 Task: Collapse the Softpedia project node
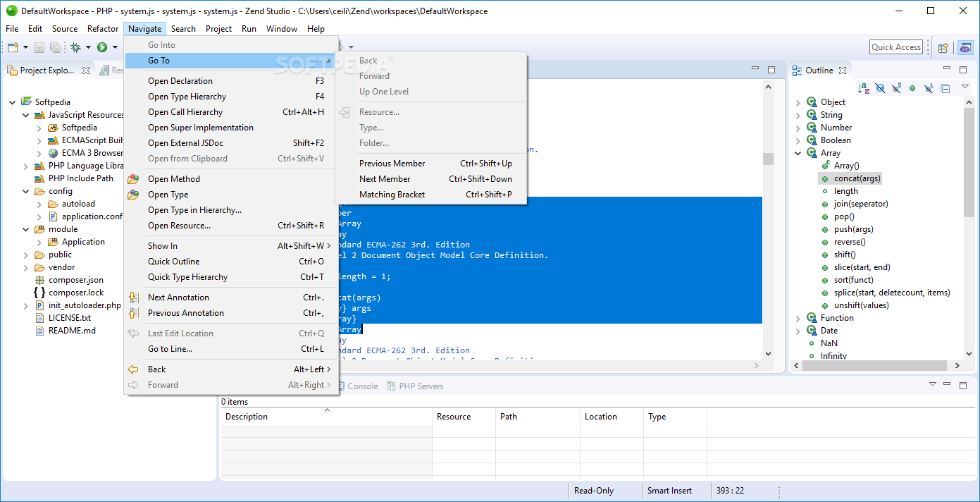(x=13, y=102)
